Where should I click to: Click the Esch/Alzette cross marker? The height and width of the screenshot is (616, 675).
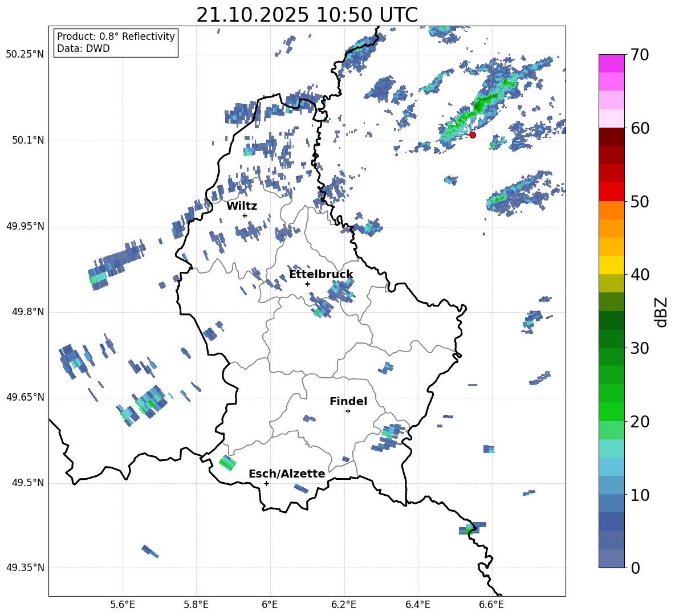coord(266,483)
